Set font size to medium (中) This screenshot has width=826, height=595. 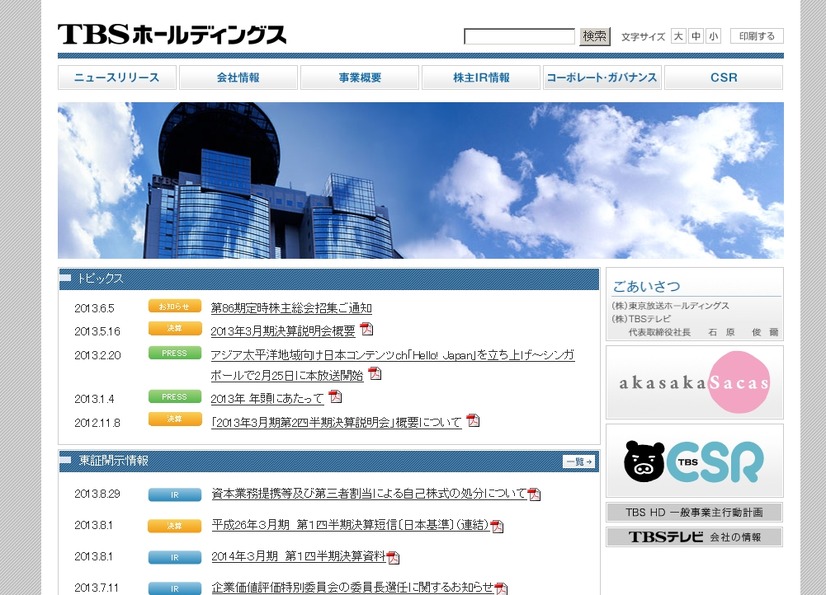coord(695,36)
